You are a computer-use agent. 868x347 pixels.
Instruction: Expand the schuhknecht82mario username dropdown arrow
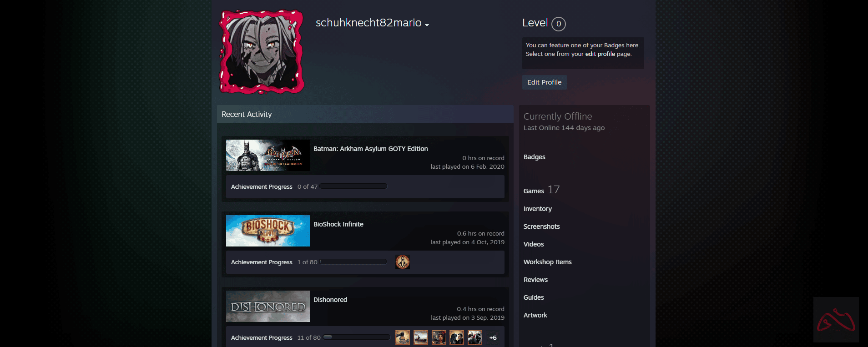pyautogui.click(x=427, y=25)
